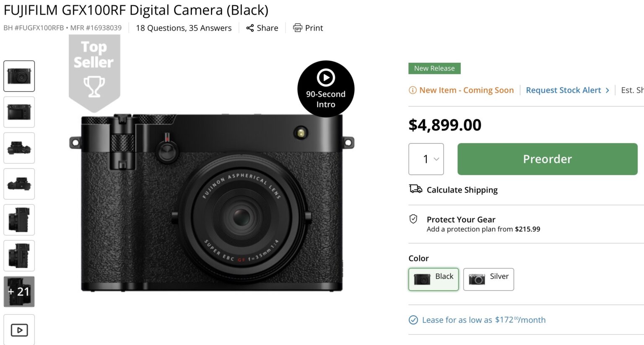Expand the Request Stock Alert chevron

(607, 90)
